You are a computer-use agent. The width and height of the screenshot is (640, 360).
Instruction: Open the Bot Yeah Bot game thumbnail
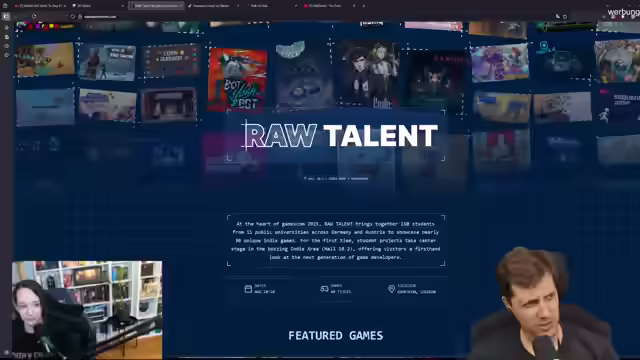click(x=238, y=80)
